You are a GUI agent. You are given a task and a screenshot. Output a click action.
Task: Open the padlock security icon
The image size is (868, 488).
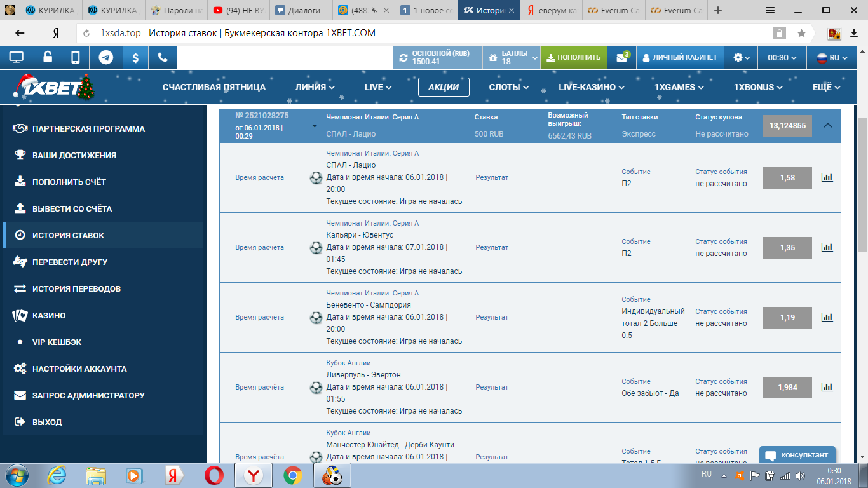coord(48,57)
